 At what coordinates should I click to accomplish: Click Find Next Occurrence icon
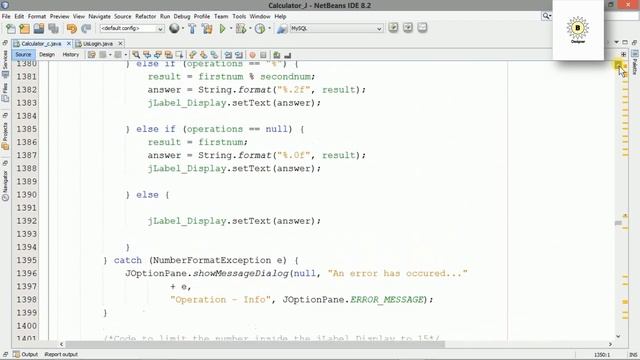(x=158, y=55)
